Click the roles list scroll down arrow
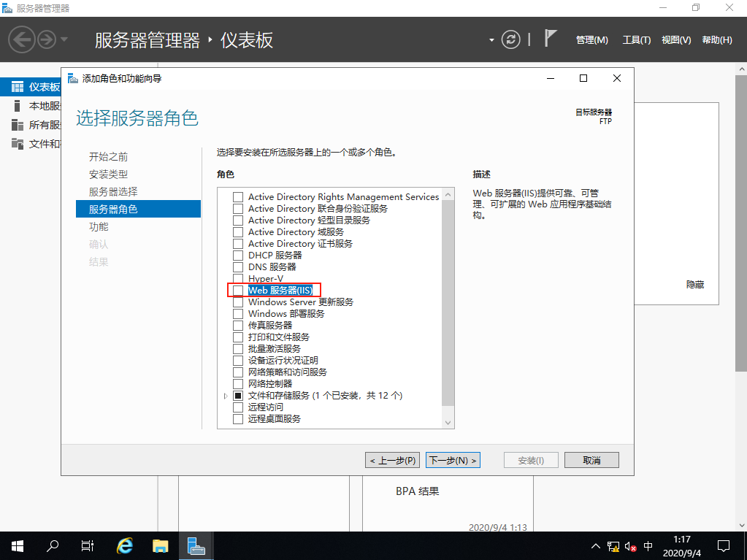Screen dimensions: 747x560 (x=448, y=423)
